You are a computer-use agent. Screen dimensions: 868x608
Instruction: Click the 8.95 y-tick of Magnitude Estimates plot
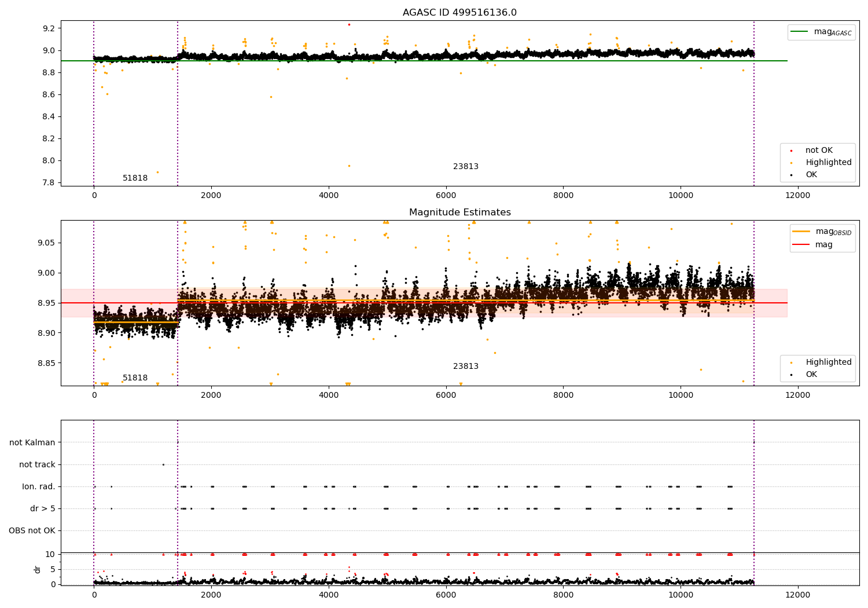click(47, 303)
